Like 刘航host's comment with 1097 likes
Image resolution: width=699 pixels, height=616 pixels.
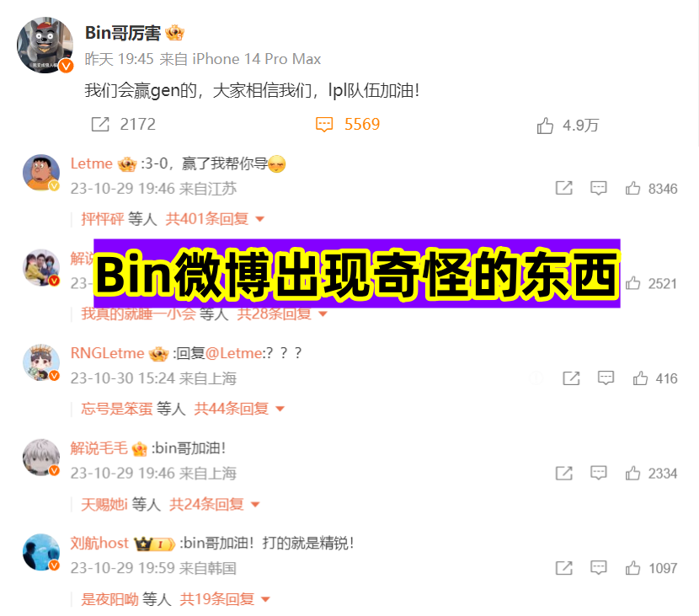pyautogui.click(x=632, y=568)
